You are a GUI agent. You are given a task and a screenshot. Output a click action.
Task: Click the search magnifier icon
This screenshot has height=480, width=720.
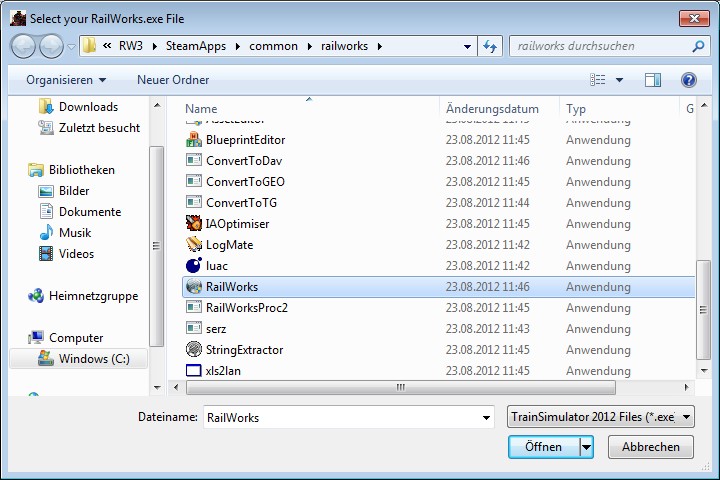[698, 46]
